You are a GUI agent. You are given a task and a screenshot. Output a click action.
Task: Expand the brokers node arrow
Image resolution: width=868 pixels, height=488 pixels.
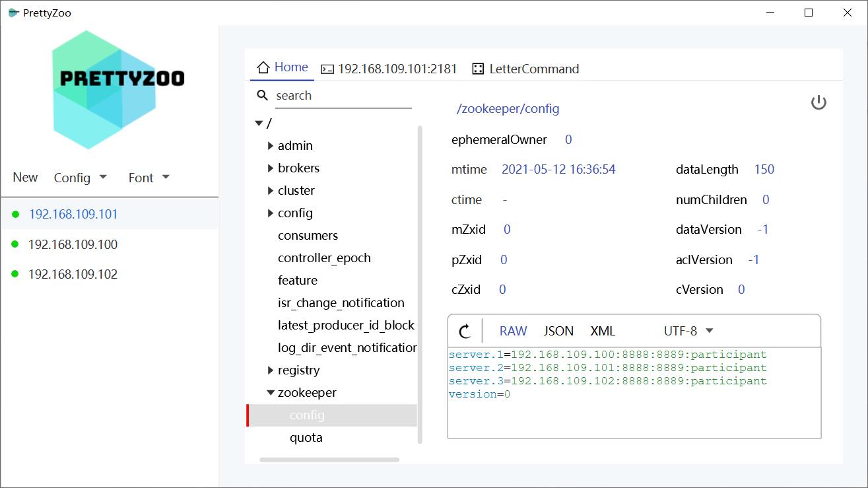[271, 168]
